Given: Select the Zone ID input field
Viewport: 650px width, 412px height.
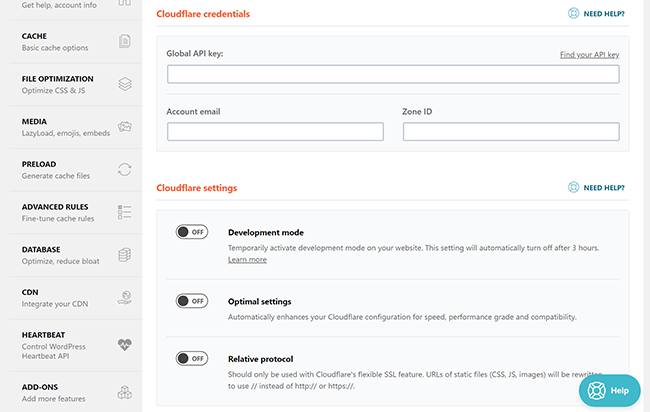Looking at the screenshot, I should click(x=511, y=131).
